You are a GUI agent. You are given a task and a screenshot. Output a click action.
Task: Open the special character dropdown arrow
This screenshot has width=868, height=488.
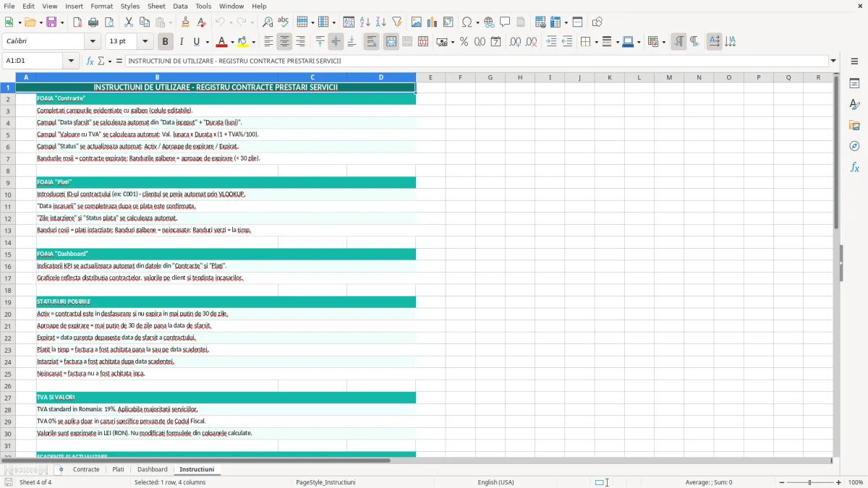click(x=477, y=22)
